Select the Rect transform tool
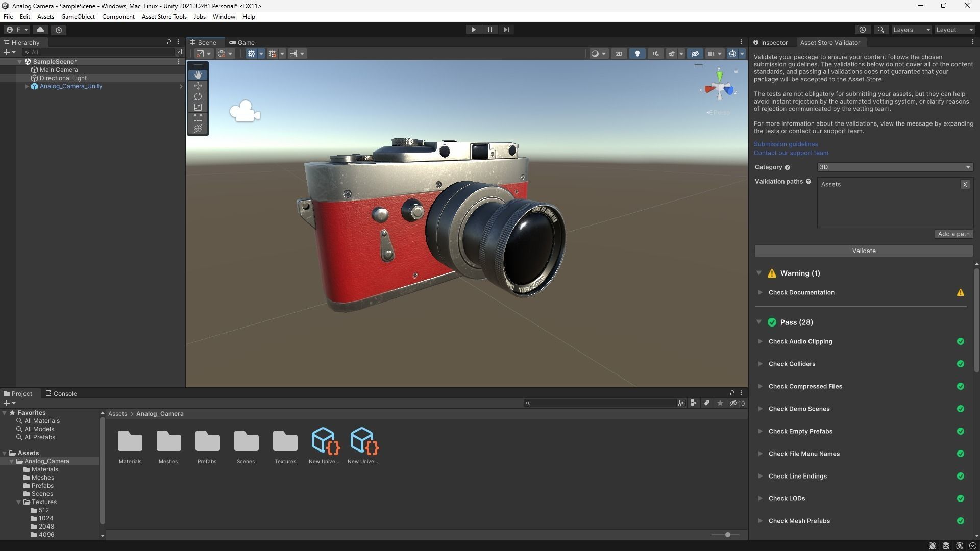 tap(198, 118)
